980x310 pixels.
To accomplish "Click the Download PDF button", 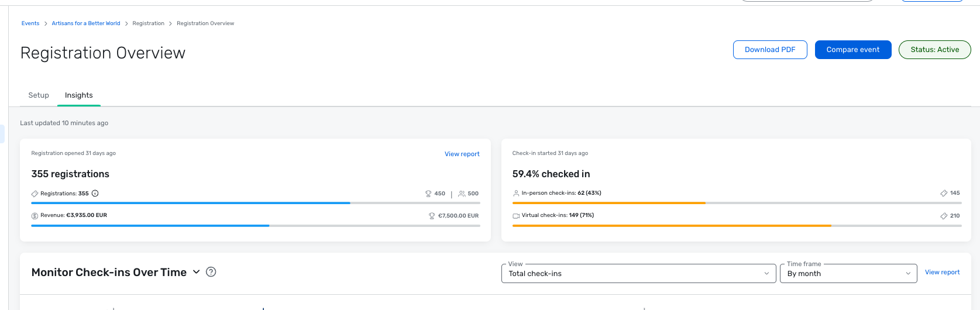I will (x=770, y=50).
